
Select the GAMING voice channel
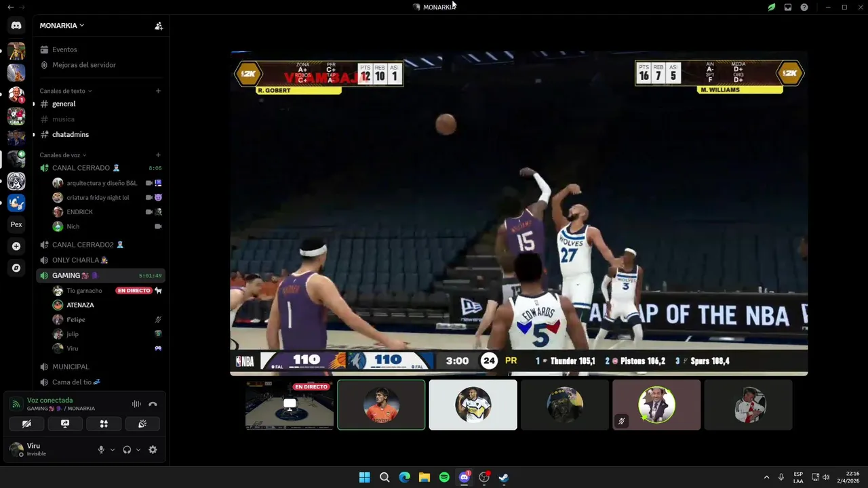pyautogui.click(x=100, y=276)
